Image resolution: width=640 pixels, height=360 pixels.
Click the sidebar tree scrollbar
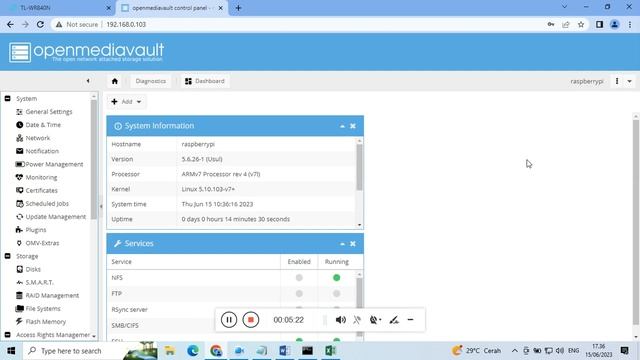93,159
